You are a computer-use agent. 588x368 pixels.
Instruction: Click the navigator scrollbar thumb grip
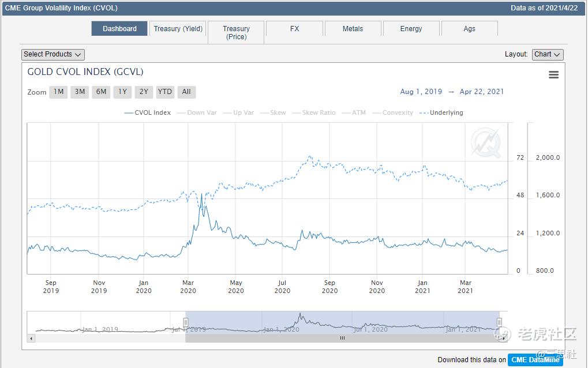342,339
